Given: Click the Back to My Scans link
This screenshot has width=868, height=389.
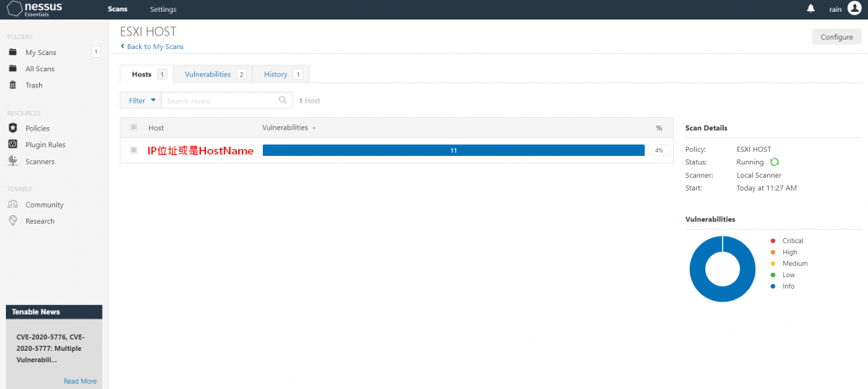Looking at the screenshot, I should point(155,47).
